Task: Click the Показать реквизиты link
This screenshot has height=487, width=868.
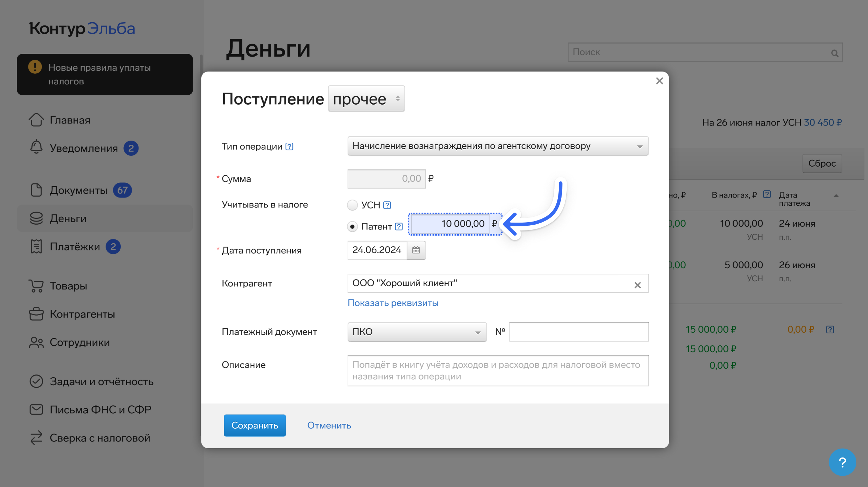Action: pyautogui.click(x=393, y=303)
